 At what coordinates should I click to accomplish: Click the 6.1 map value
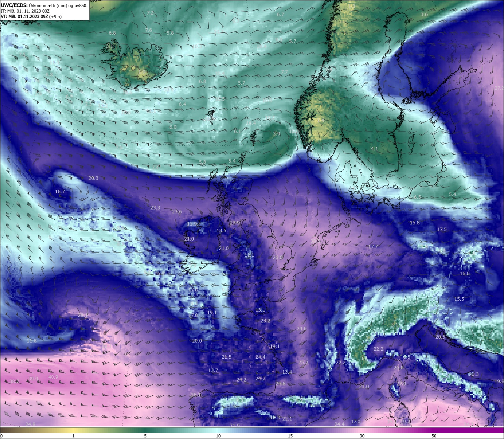point(237,132)
